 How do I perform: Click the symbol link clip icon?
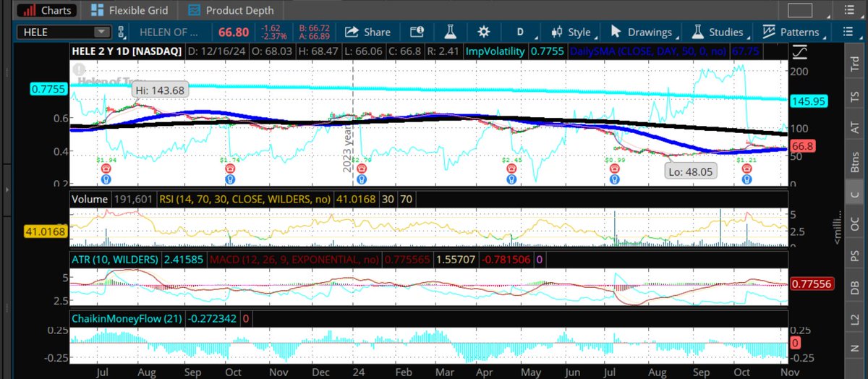[x=122, y=32]
